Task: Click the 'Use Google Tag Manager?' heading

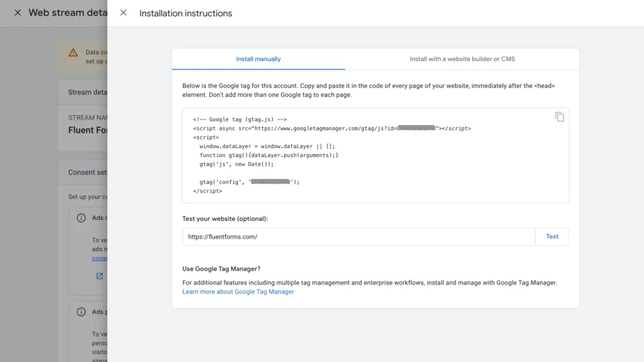Action: [x=221, y=269]
